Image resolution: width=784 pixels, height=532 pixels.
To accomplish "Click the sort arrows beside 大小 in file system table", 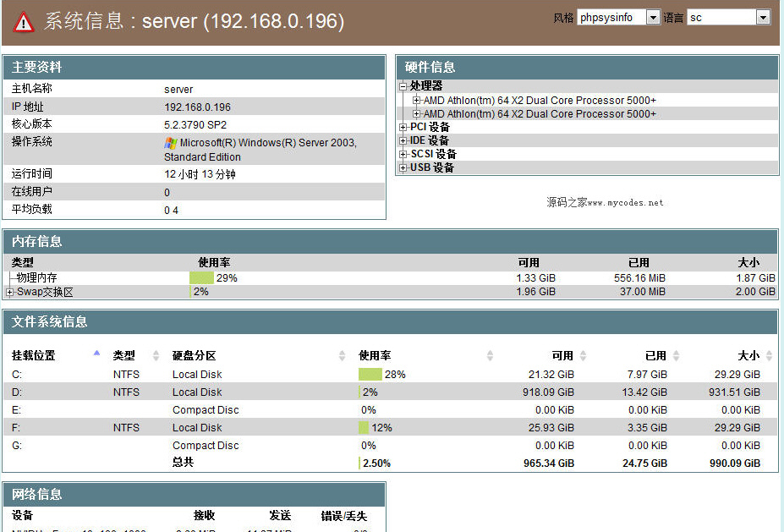I will point(768,356).
